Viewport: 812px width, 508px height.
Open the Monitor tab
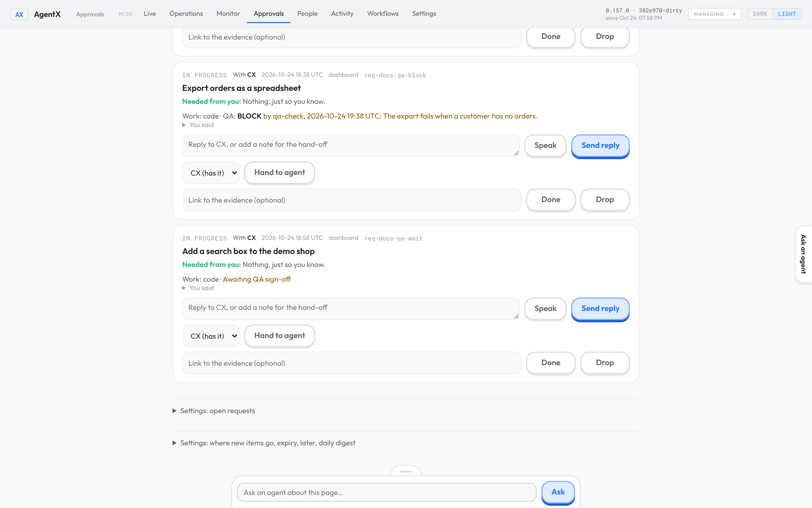tap(228, 14)
